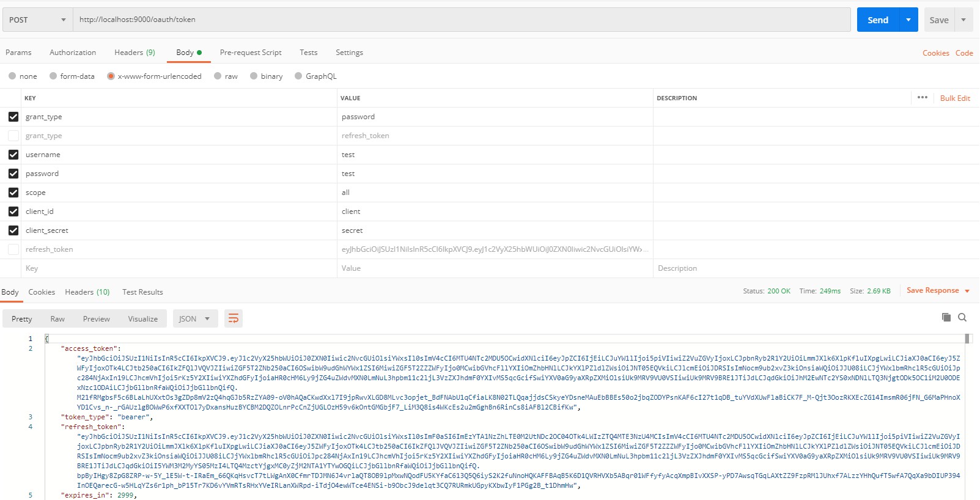980x500 pixels.
Task: Click the Bulk Edit link
Action: pyautogui.click(x=955, y=98)
